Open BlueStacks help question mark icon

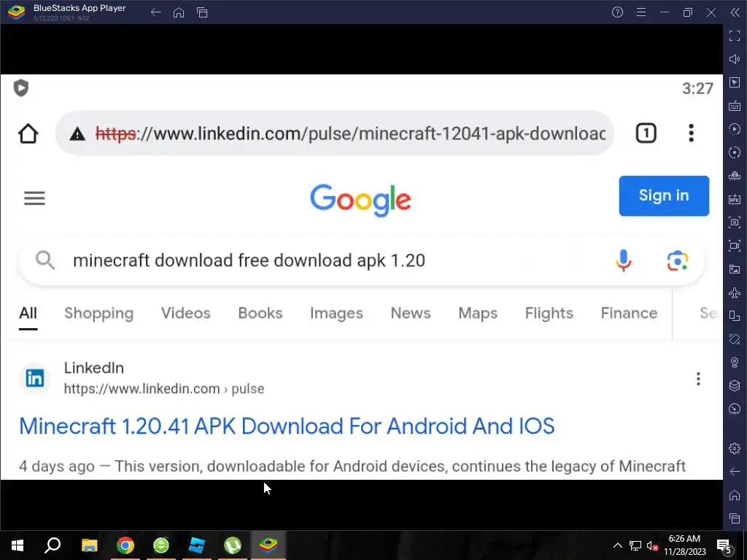coord(617,12)
